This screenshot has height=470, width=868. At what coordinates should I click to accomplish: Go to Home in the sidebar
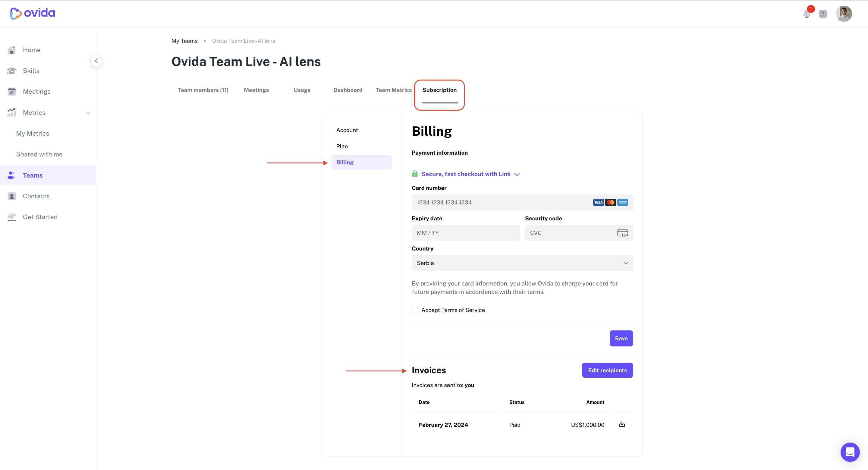[32, 50]
